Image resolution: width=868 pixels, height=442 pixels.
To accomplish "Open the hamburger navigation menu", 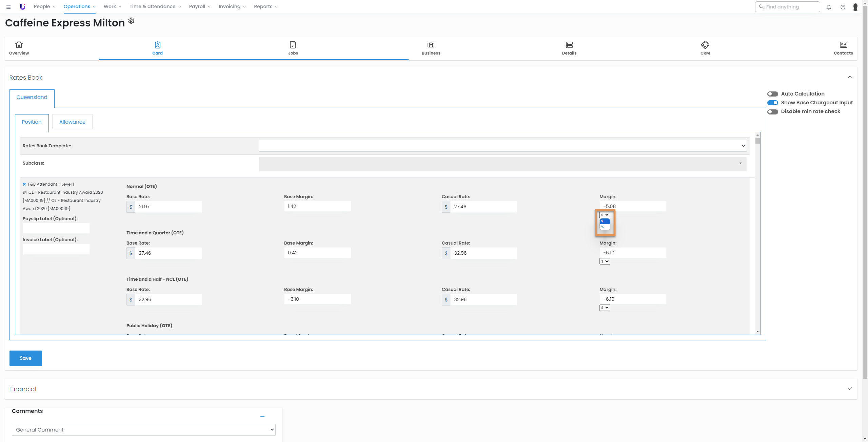I will point(8,7).
